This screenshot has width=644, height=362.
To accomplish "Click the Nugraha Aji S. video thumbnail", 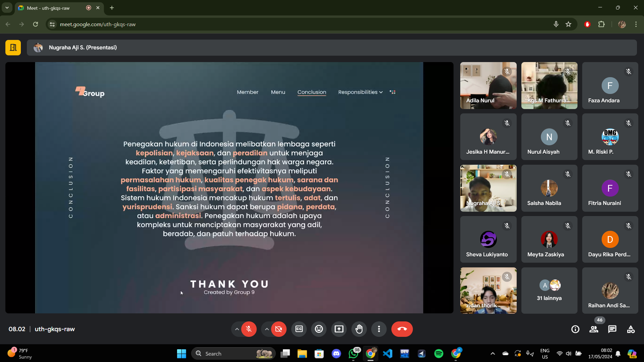I will point(488,188).
